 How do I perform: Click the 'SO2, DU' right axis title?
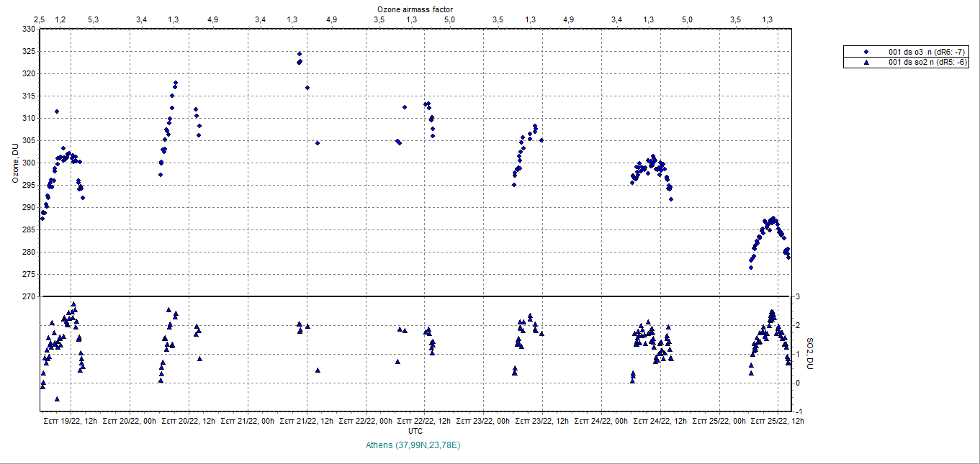809,353
